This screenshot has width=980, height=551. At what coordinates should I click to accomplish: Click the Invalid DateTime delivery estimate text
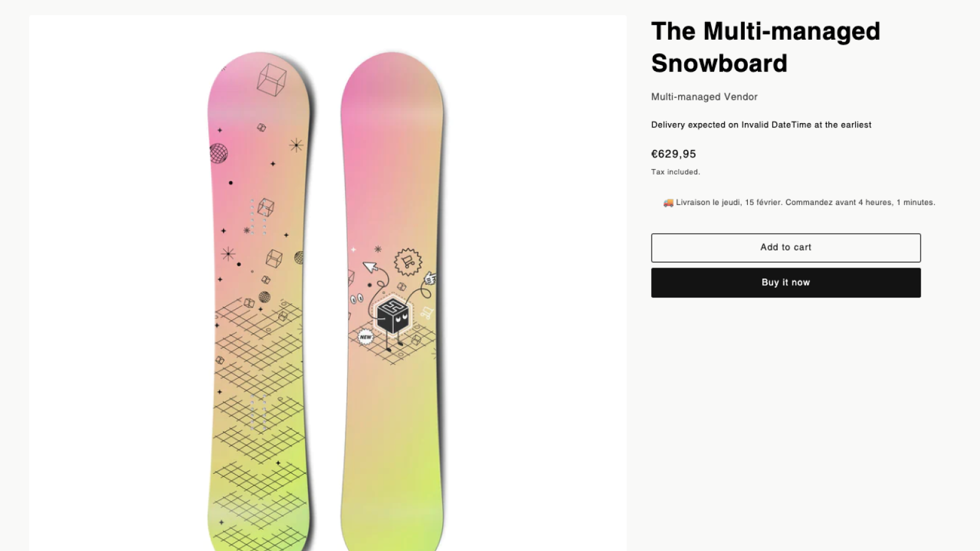(x=761, y=124)
